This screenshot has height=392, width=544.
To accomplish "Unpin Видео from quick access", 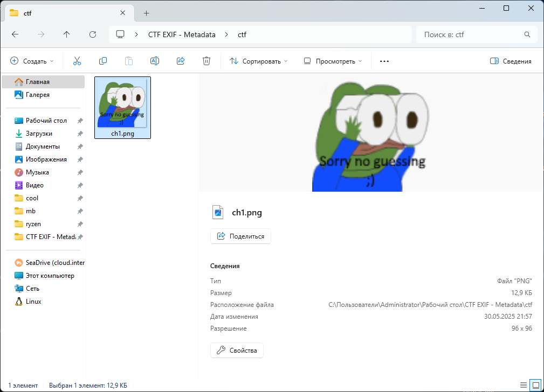I will click(x=80, y=185).
